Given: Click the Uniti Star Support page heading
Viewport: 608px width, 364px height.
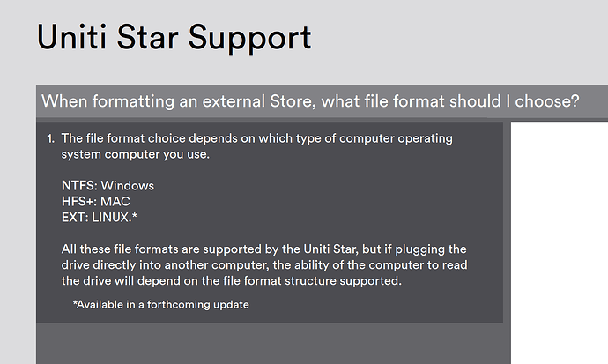Looking at the screenshot, I should click(174, 38).
